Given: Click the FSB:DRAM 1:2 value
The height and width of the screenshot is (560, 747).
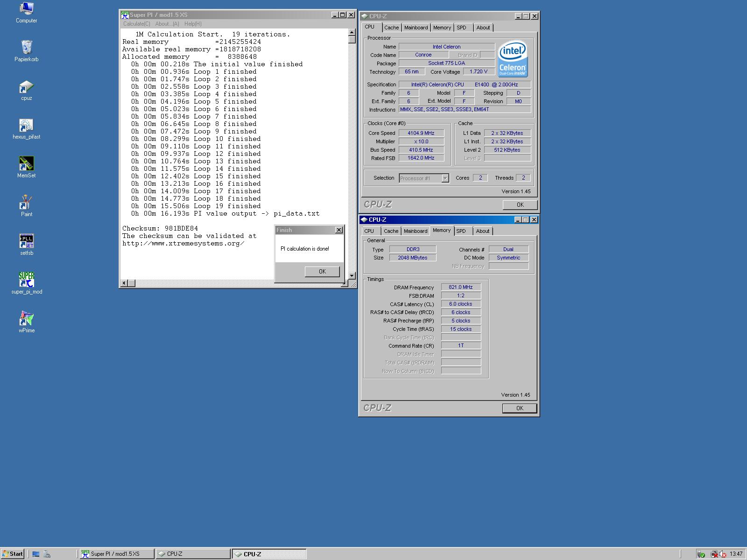Looking at the screenshot, I should point(461,296).
